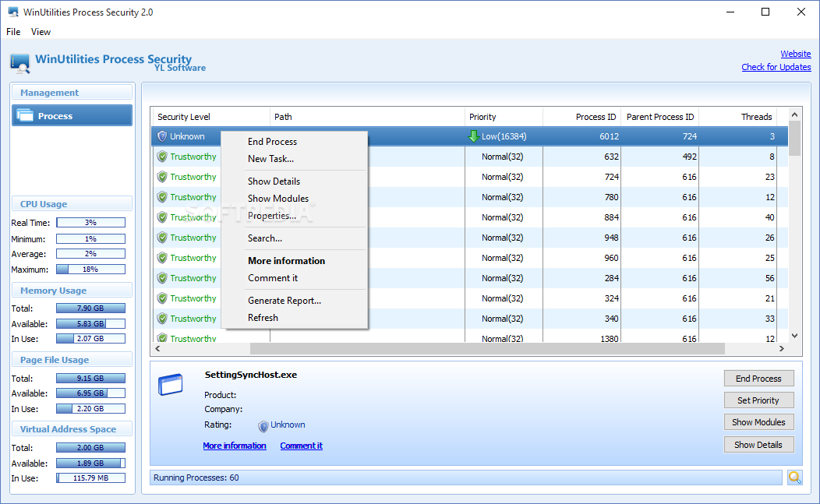Click shield icon of process ID 284 row
Viewport: 820px width, 504px height.
coord(162,278)
